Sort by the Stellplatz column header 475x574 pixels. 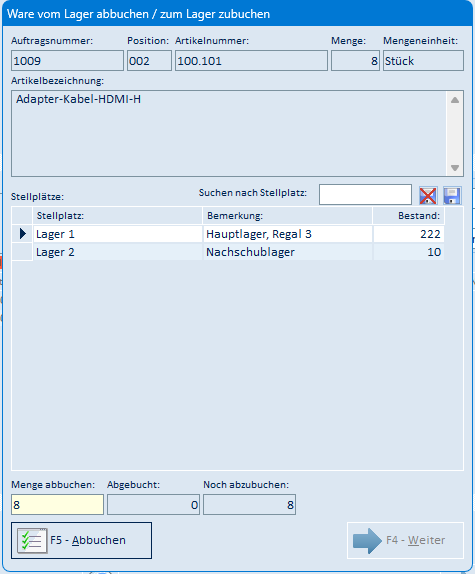point(117,216)
